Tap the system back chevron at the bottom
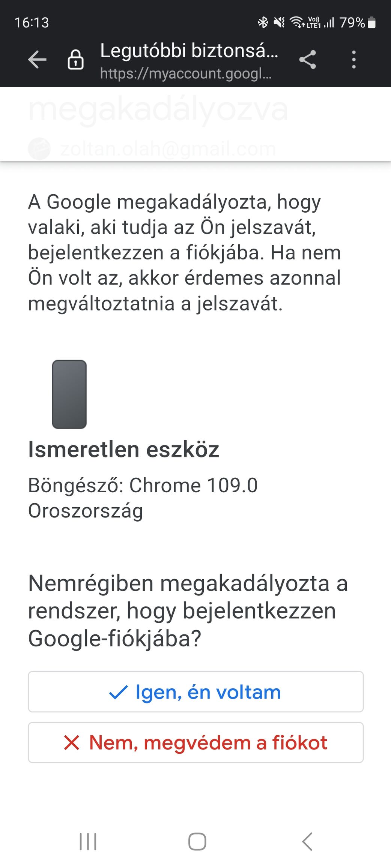This screenshot has width=391, height=868. (307, 842)
